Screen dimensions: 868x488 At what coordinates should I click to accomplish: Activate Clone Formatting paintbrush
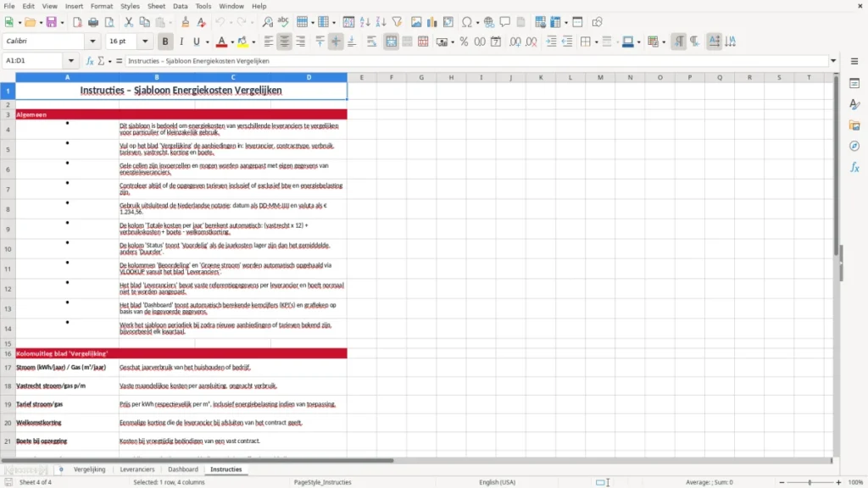(x=186, y=22)
